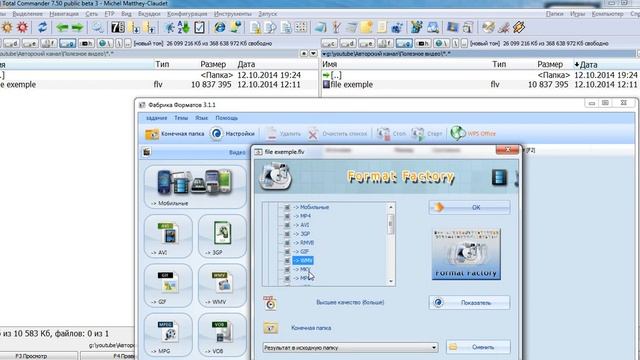This screenshot has width=640, height=360.
Task: Select -> RMVB in the format list
Action: [304, 243]
